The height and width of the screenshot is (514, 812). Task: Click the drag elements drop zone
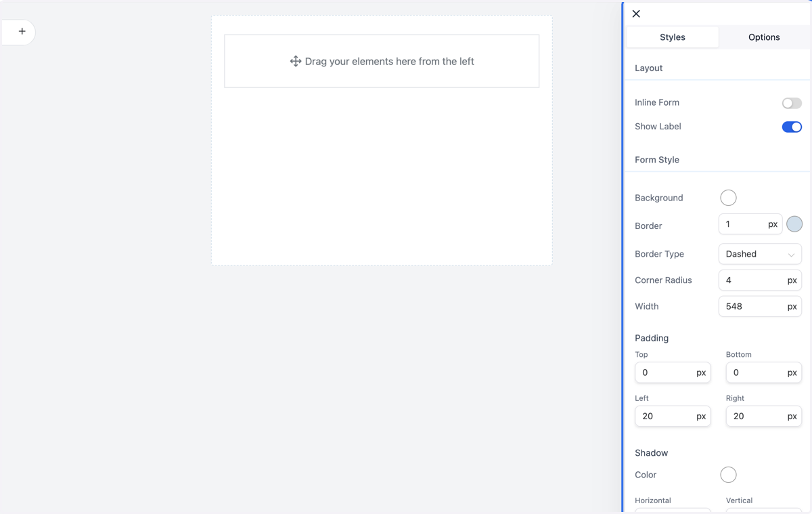(x=382, y=61)
